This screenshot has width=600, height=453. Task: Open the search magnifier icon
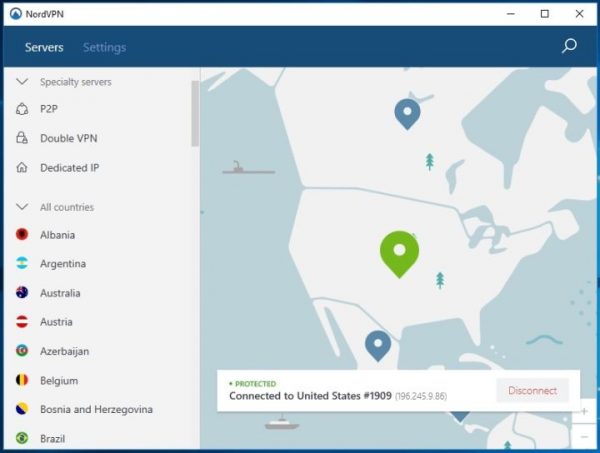pos(569,46)
